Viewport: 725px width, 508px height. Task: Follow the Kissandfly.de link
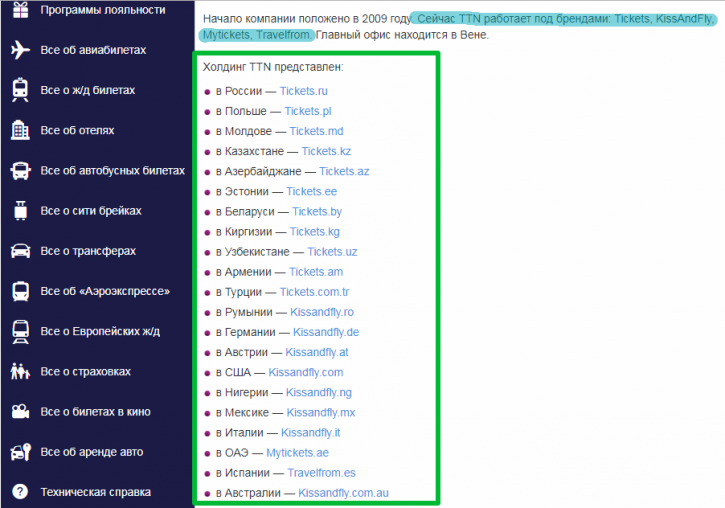click(x=326, y=332)
